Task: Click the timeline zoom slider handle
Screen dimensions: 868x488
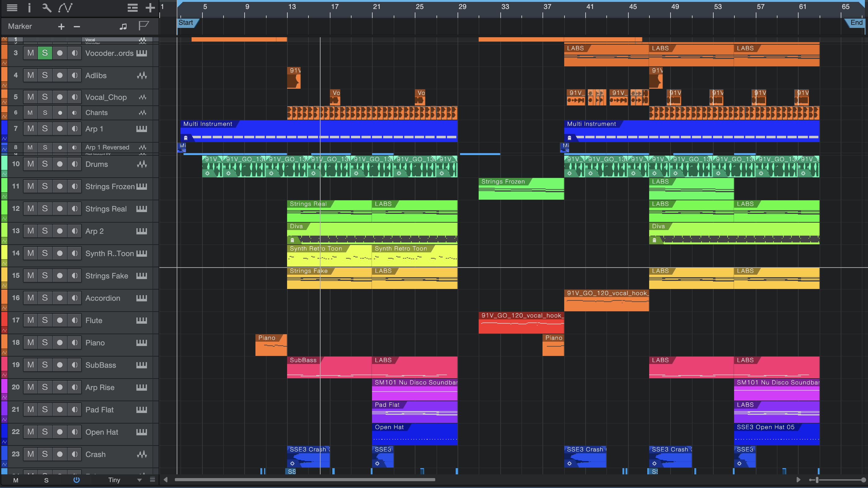Action: [x=817, y=480]
